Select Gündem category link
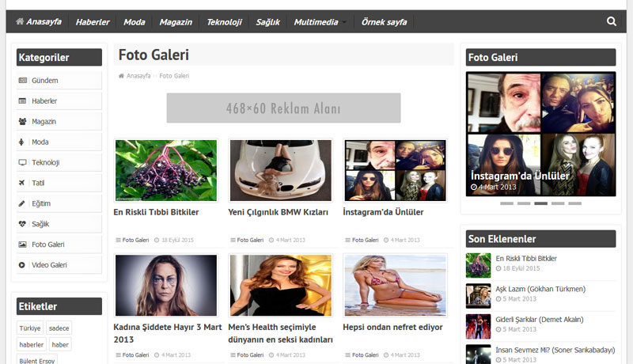 point(45,80)
